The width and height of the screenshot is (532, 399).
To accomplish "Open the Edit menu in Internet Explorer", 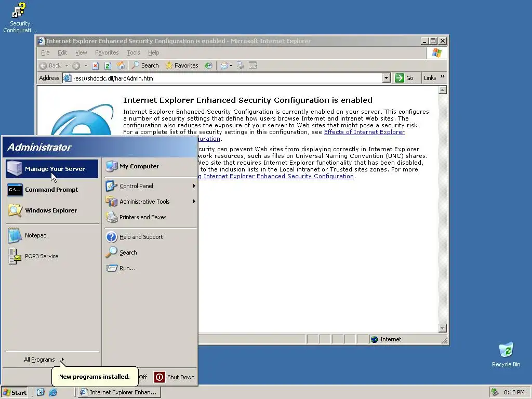I will (x=62, y=52).
